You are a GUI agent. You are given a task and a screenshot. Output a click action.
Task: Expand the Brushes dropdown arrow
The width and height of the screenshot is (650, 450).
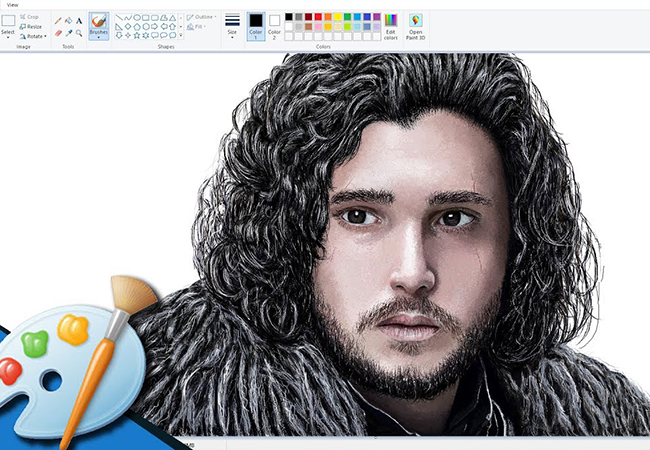click(x=99, y=37)
